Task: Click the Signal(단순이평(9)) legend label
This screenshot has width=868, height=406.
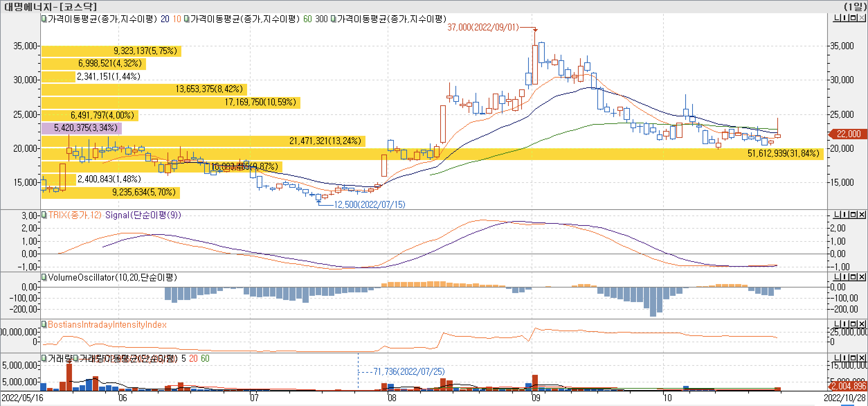Action: coord(143,215)
